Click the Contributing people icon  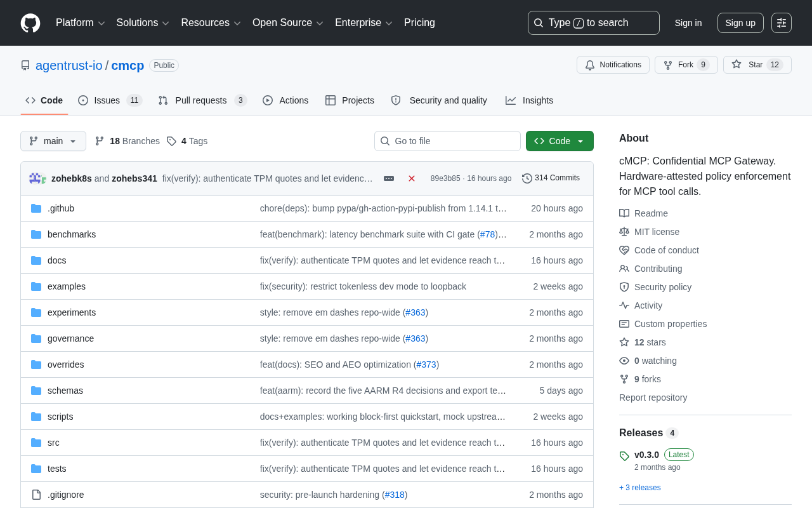click(x=624, y=269)
